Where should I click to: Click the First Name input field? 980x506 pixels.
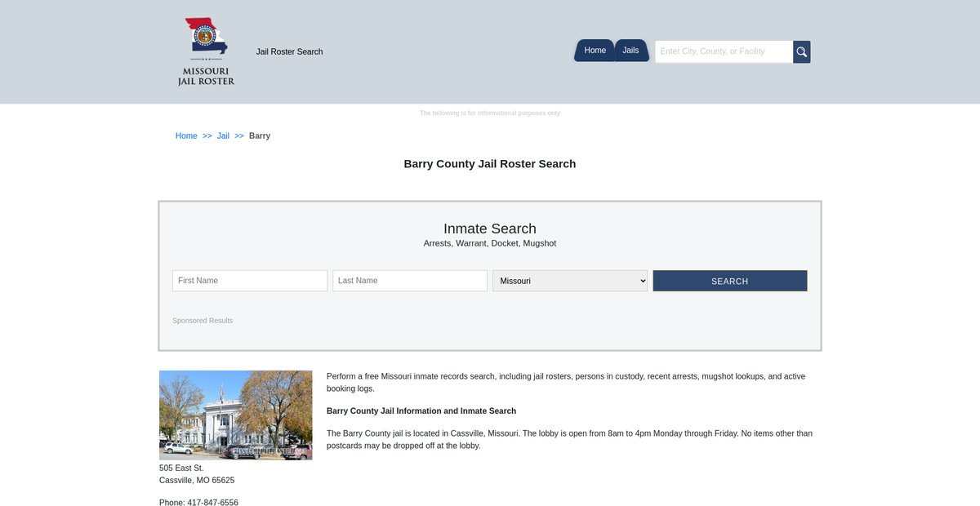250,281
